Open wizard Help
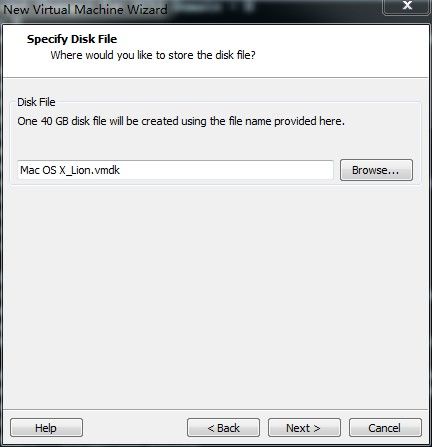 pyautogui.click(x=46, y=428)
